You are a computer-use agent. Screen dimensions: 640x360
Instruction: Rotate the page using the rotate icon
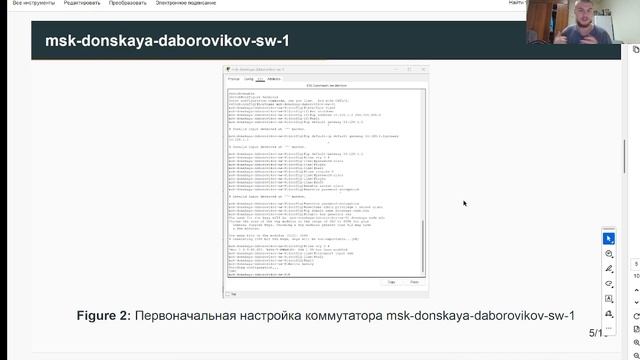(x=636, y=316)
